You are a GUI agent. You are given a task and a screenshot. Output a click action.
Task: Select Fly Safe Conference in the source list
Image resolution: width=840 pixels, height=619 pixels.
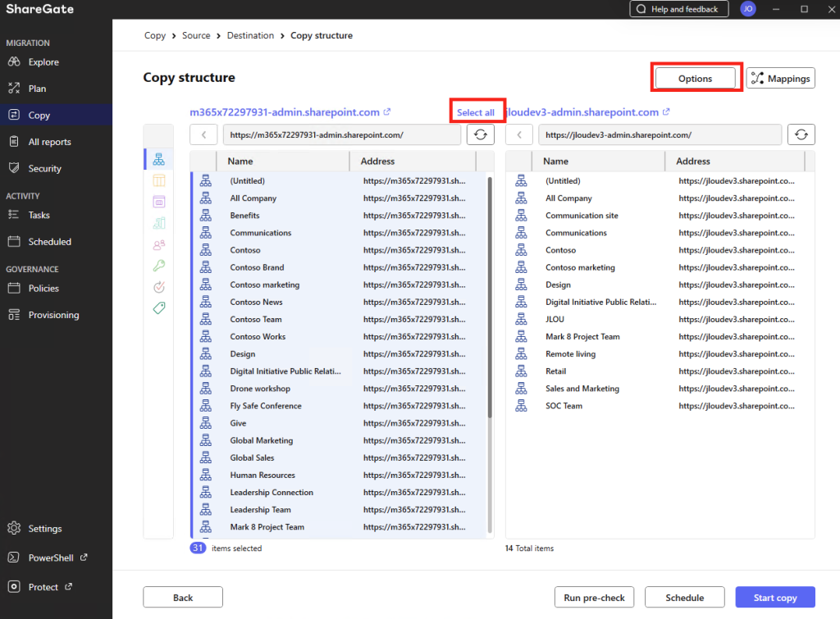[x=339, y=406]
